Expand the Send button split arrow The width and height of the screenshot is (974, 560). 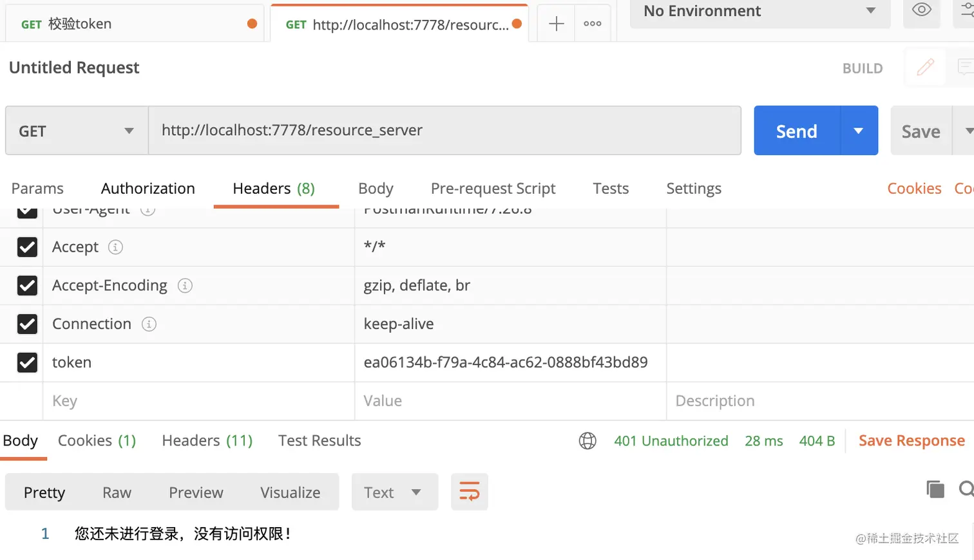(859, 130)
